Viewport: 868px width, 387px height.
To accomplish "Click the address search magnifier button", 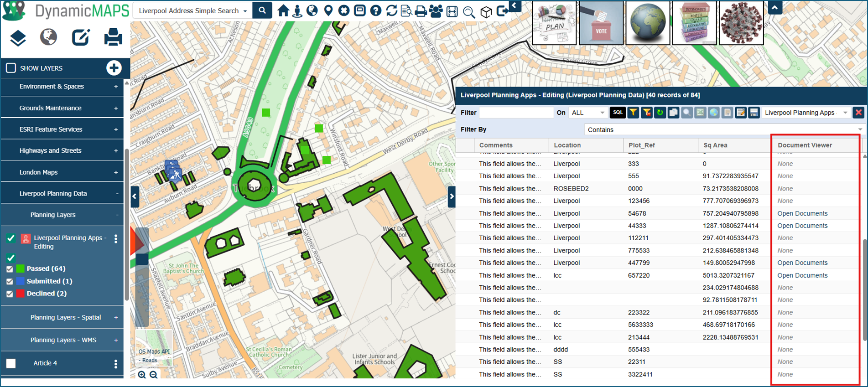I will click(x=262, y=10).
